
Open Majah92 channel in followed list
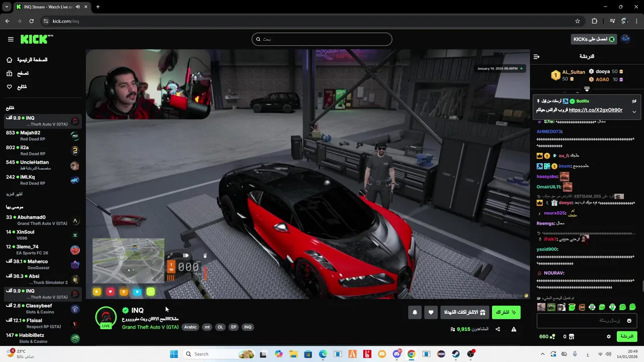pos(43,136)
